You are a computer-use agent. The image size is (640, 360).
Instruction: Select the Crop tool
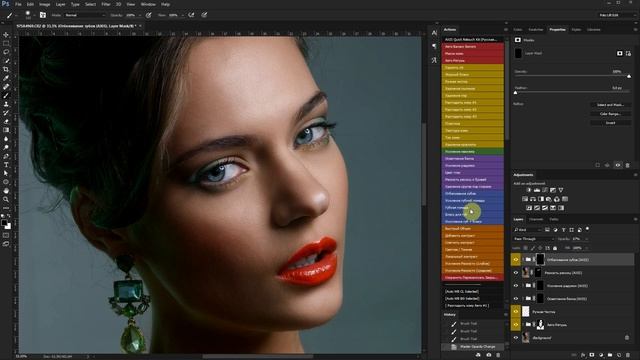[6, 69]
